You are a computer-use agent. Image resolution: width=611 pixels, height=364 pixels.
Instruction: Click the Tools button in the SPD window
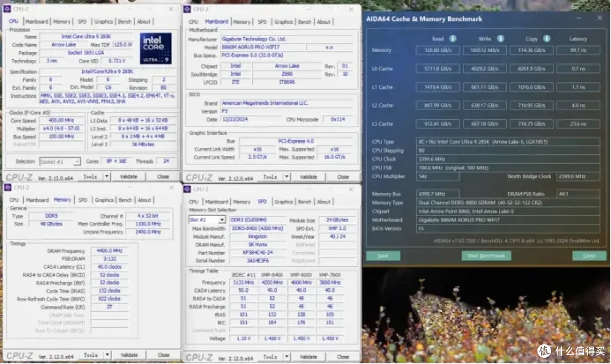point(270,356)
